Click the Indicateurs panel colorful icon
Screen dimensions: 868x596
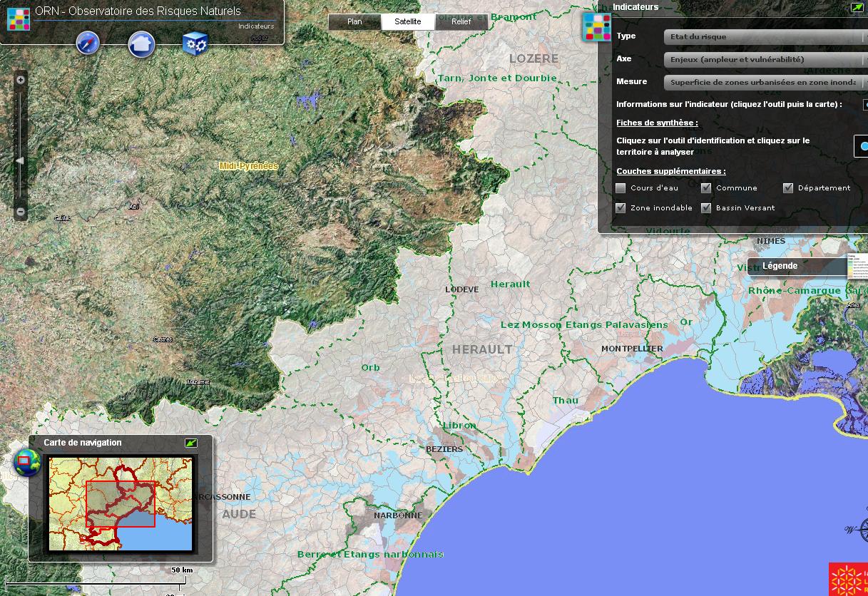pyautogui.click(x=597, y=27)
